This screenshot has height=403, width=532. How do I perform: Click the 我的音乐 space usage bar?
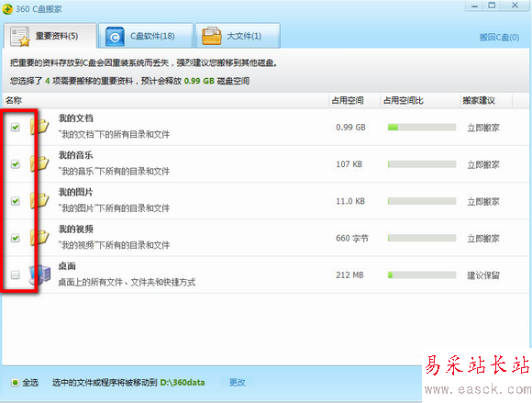point(422,164)
